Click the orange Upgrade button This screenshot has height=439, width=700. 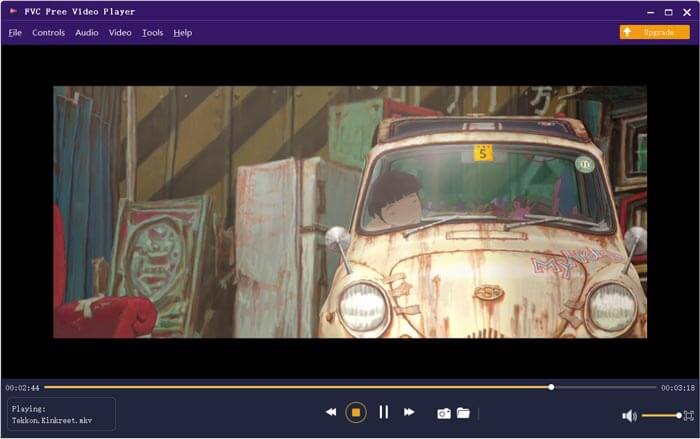tap(654, 32)
